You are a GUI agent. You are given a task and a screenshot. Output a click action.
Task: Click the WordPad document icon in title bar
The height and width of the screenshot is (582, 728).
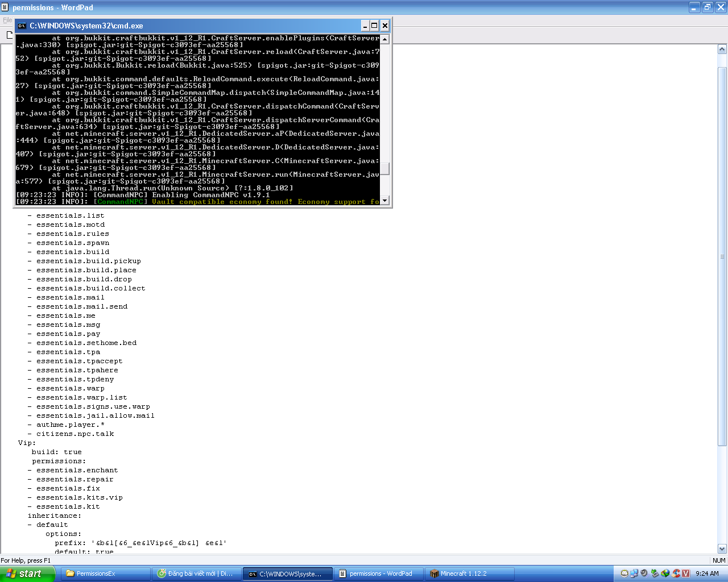pyautogui.click(x=5, y=7)
